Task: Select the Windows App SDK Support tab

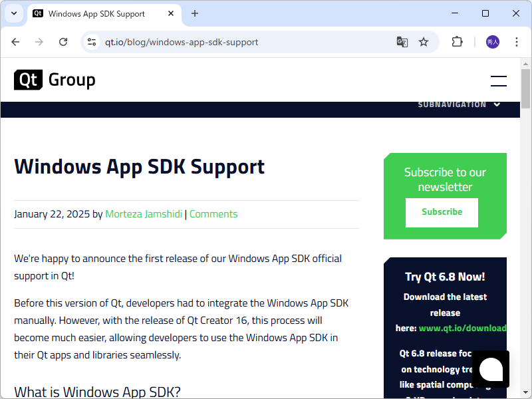Action: coord(104,14)
